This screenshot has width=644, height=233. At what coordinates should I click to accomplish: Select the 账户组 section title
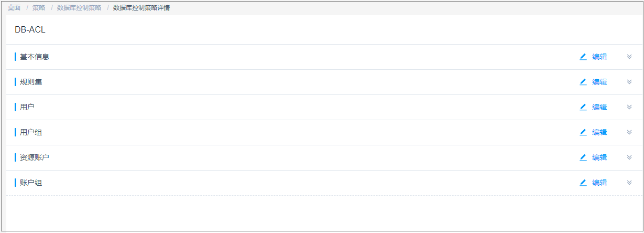point(31,183)
